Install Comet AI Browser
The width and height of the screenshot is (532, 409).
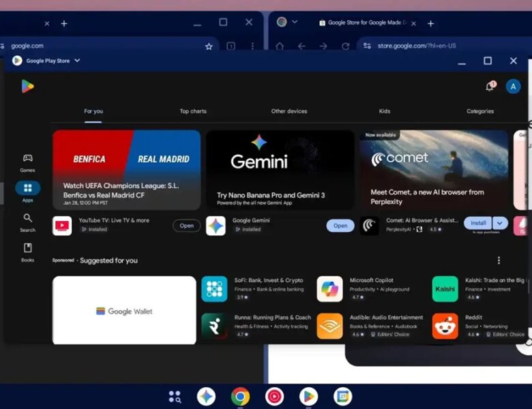pyautogui.click(x=477, y=223)
